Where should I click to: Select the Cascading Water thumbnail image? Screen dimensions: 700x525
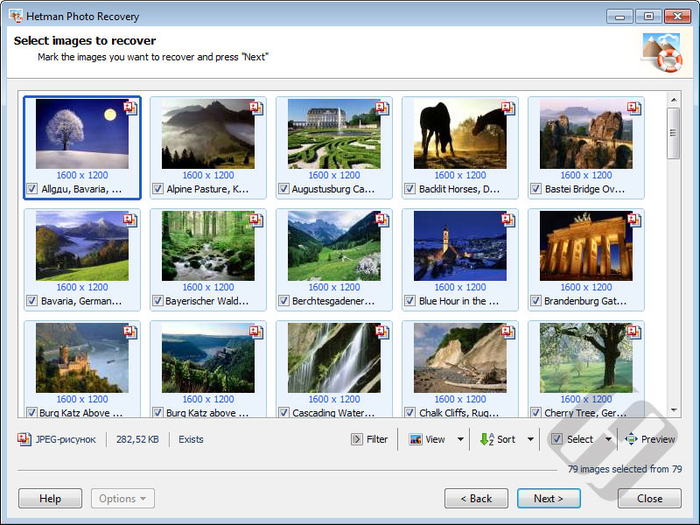point(334,358)
